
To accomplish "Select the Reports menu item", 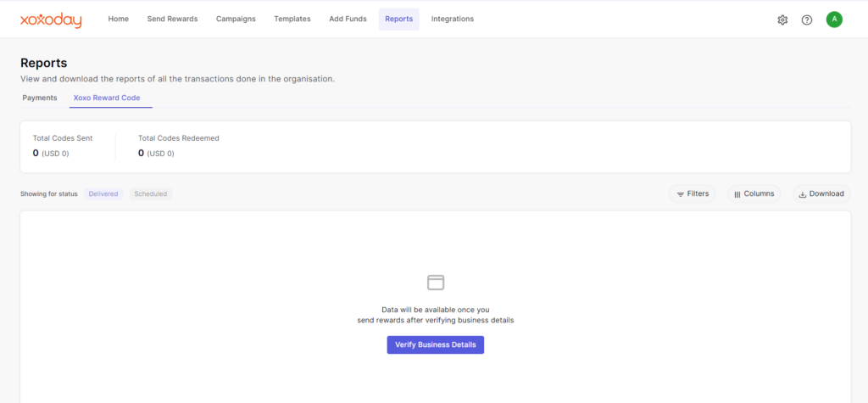I will pos(399,19).
